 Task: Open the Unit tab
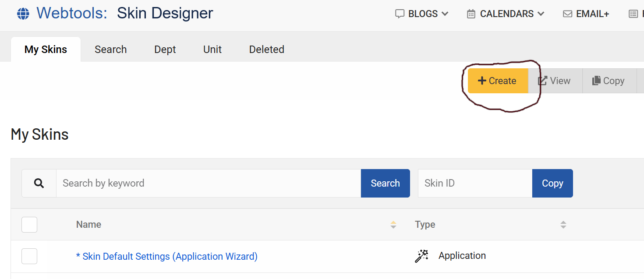point(212,49)
